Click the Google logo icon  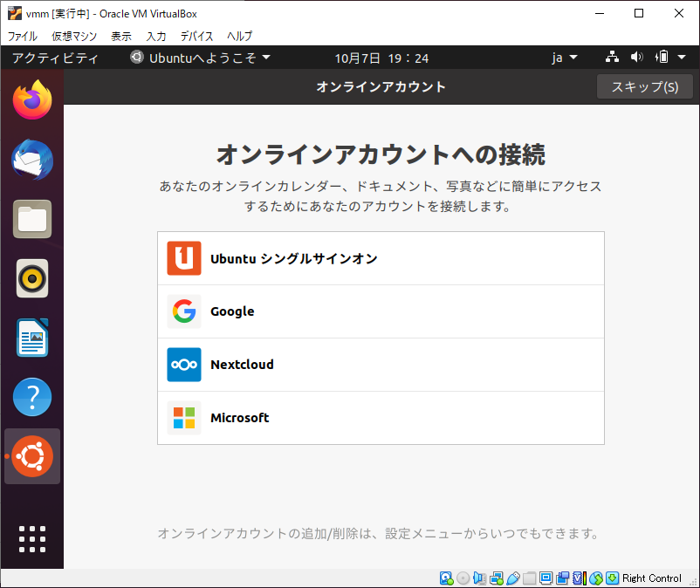click(184, 311)
